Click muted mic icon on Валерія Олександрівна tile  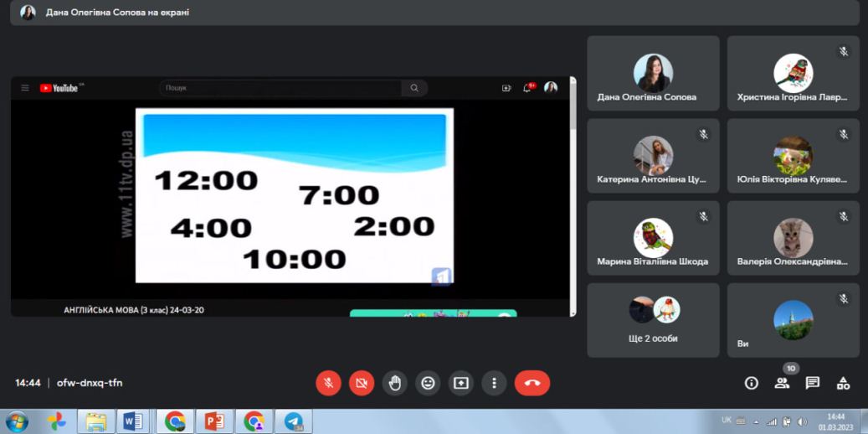[x=843, y=216]
